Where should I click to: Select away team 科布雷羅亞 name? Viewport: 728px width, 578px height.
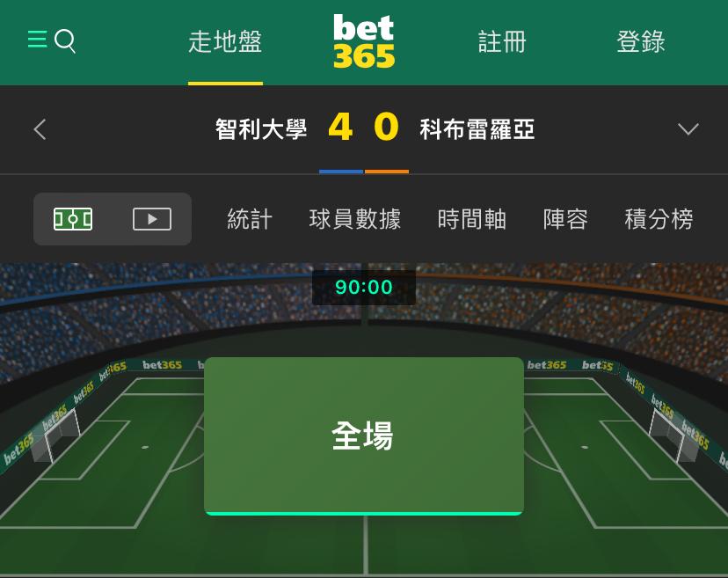click(x=477, y=129)
